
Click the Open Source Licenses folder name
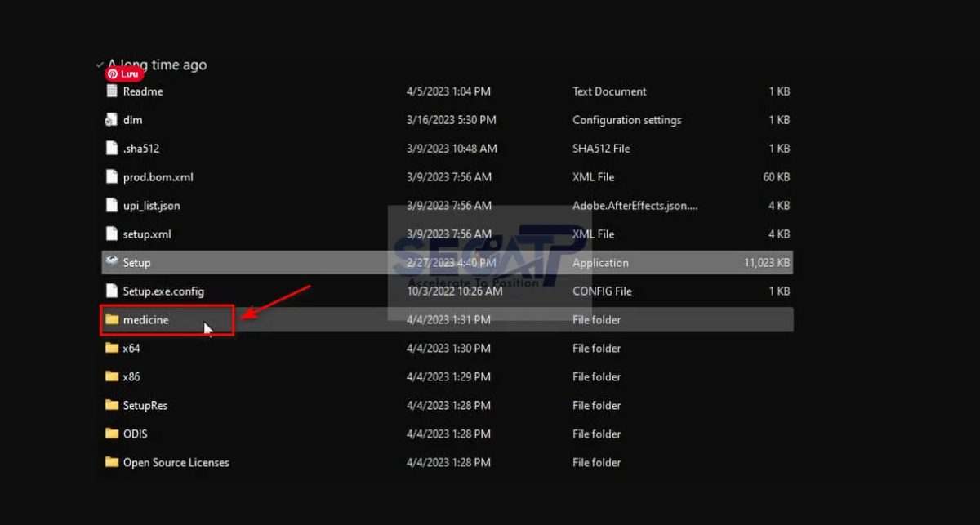[x=176, y=462]
